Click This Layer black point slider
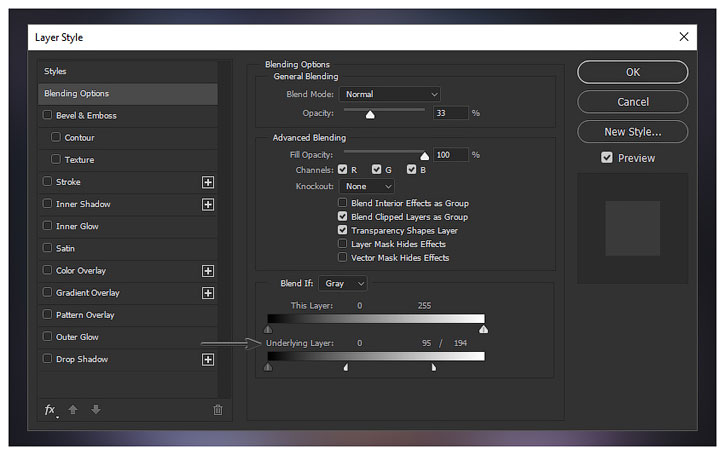 pos(268,329)
